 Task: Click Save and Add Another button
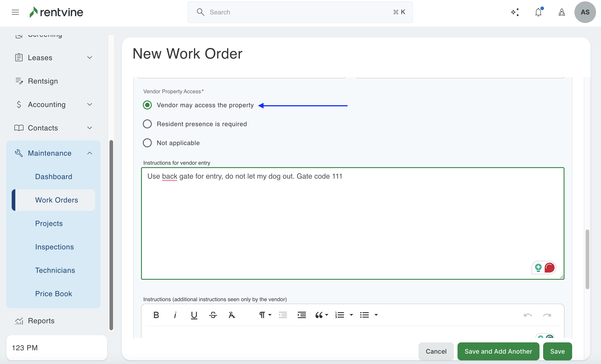pos(498,351)
